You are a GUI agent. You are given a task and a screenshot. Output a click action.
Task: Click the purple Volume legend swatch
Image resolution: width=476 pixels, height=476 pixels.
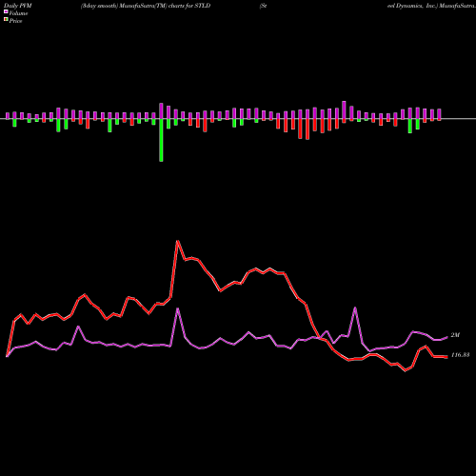(6, 11)
